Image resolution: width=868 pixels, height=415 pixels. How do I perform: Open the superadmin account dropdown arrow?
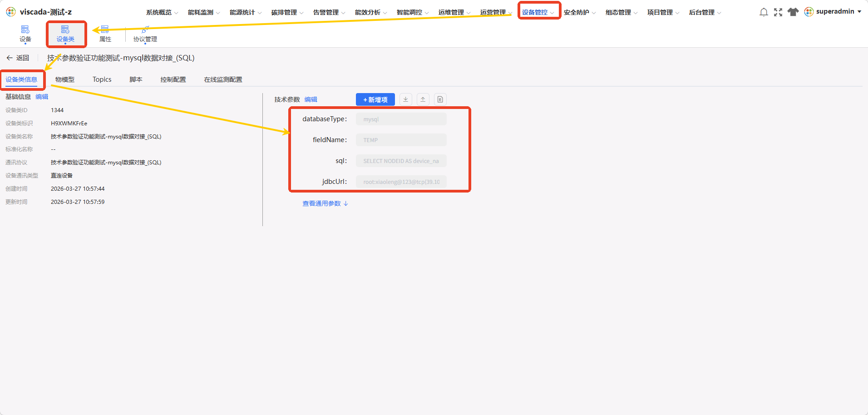pos(859,12)
